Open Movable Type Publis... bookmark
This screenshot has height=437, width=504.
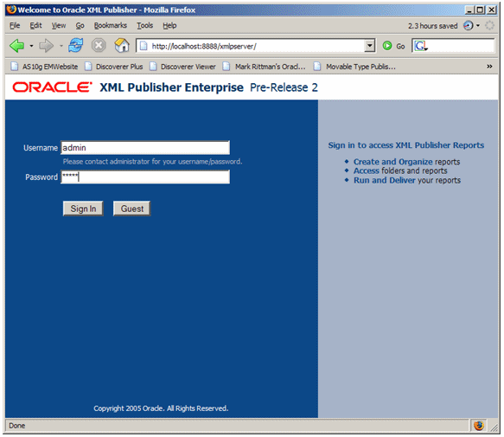click(x=354, y=67)
